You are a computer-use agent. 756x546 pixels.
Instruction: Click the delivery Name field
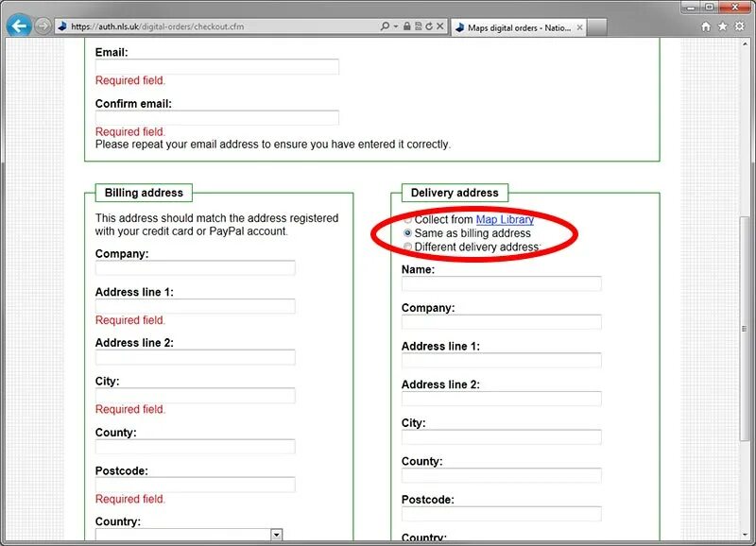[502, 283]
